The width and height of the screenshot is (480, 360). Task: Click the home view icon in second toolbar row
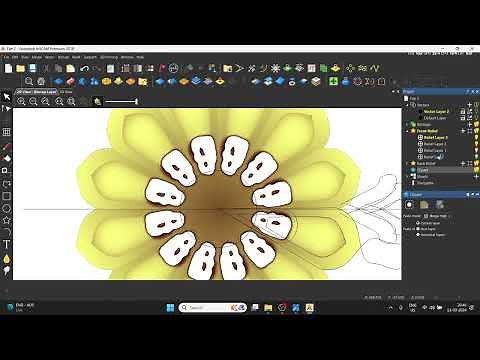pyautogui.click(x=41, y=81)
